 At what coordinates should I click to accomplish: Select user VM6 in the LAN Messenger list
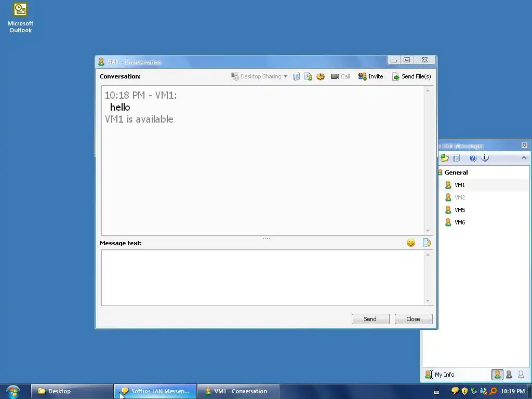tap(460, 222)
